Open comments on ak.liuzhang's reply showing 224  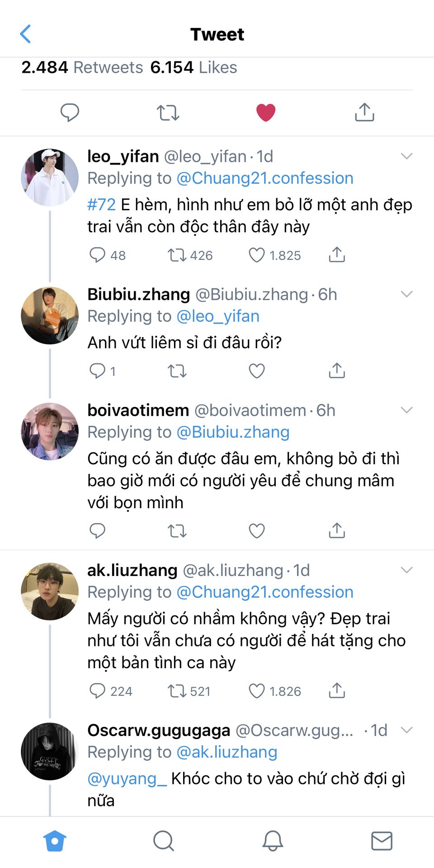97,691
